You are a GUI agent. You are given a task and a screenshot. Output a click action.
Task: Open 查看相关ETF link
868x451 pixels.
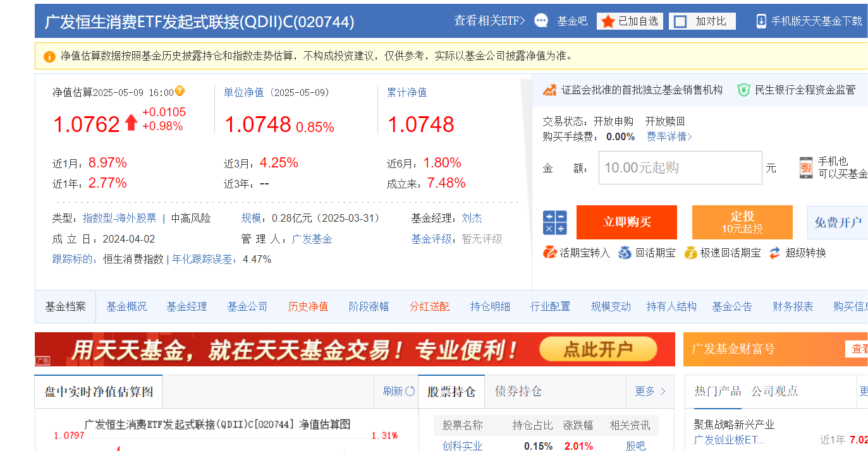(489, 21)
